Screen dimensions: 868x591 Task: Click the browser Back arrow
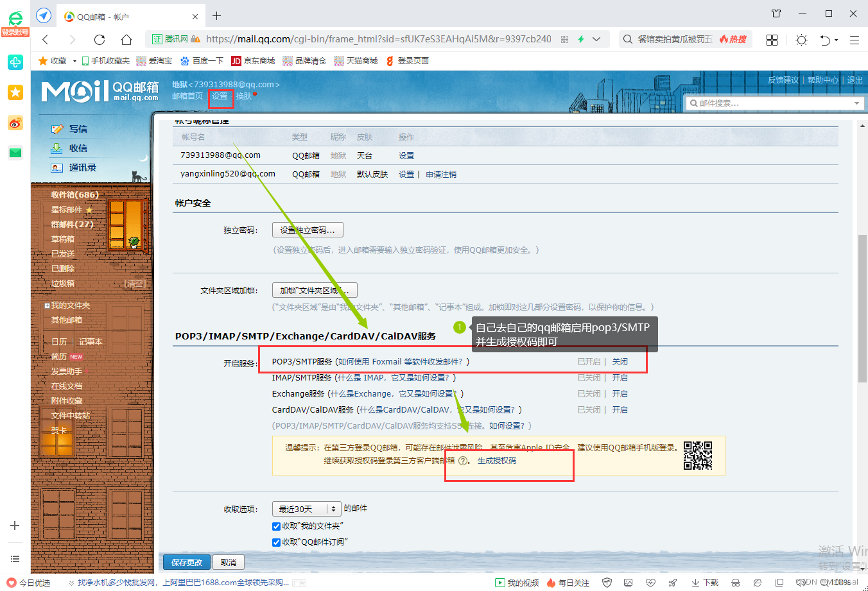point(46,40)
